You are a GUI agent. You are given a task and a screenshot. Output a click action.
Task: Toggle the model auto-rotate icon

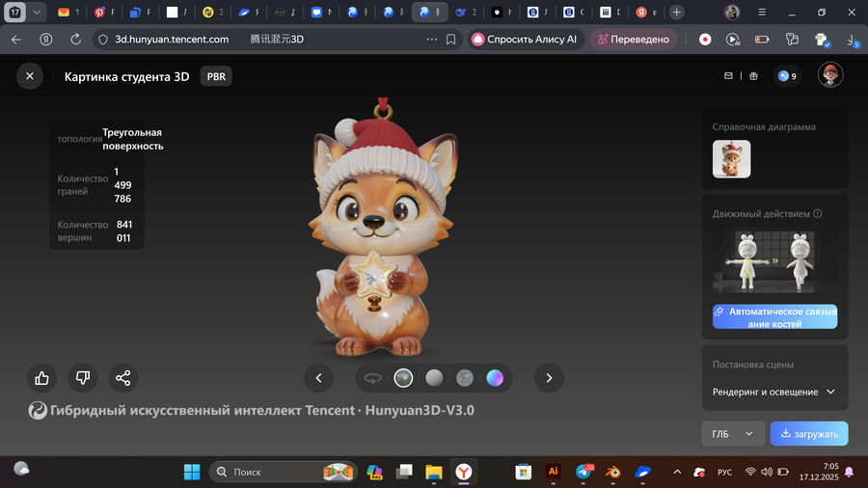(x=373, y=378)
